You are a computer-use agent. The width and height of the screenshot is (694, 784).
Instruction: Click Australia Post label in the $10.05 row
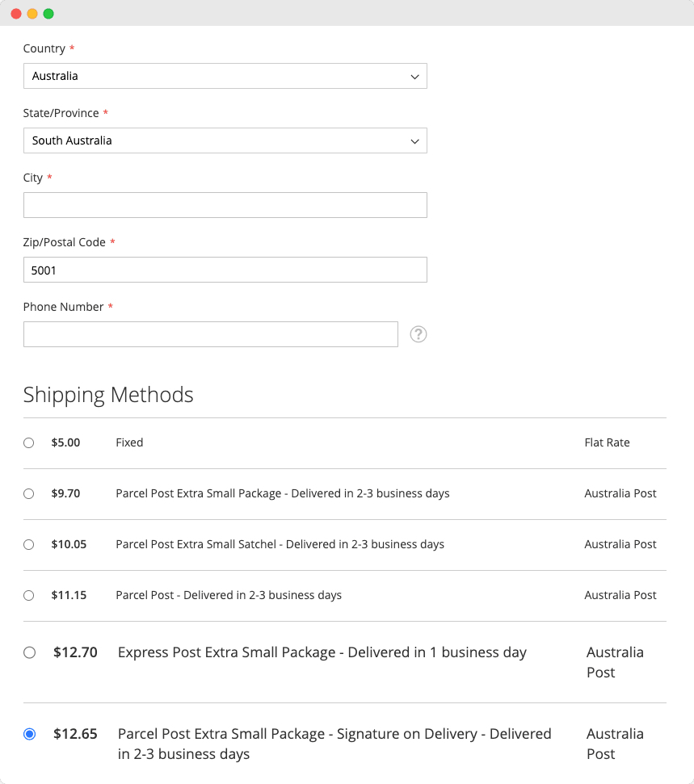click(620, 544)
